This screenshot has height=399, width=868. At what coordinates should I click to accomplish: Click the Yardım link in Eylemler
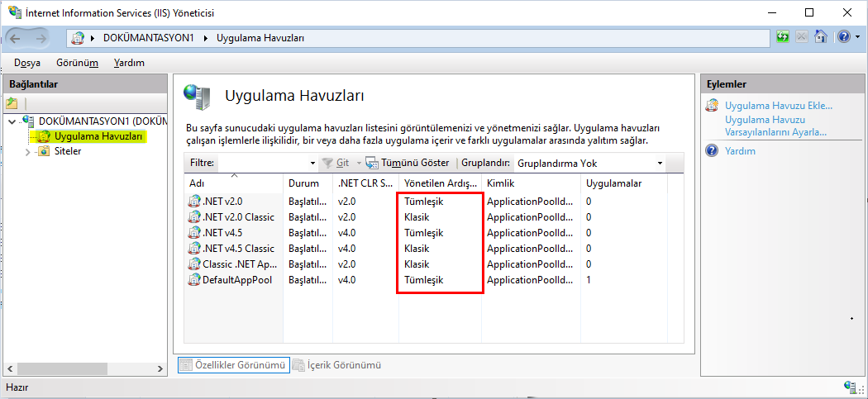coord(740,150)
